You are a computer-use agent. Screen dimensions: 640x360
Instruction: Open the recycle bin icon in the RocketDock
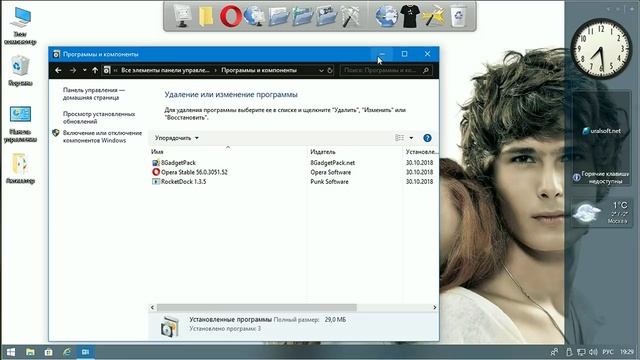tap(459, 16)
